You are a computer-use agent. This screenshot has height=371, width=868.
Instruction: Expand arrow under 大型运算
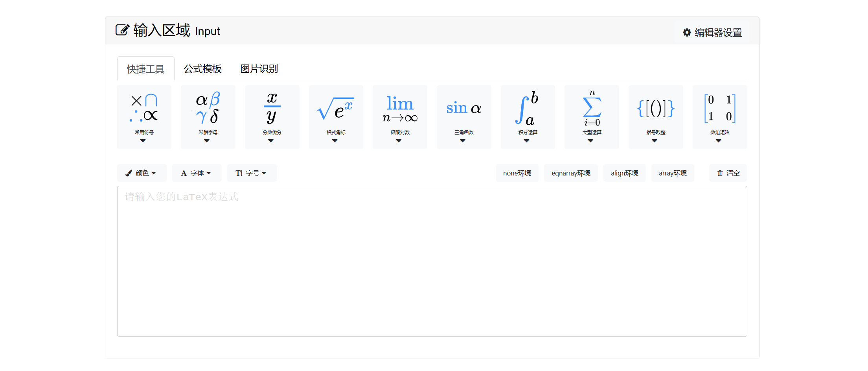590,141
